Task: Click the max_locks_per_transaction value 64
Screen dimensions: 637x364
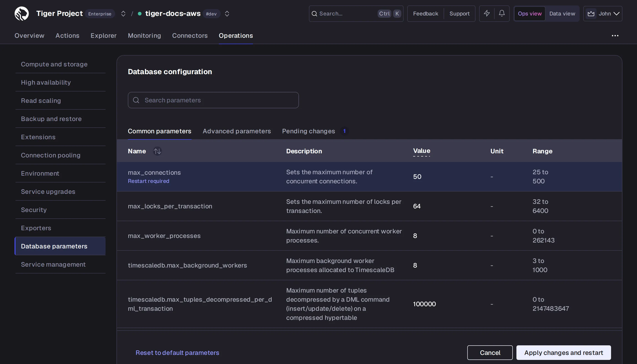Action: pyautogui.click(x=417, y=206)
